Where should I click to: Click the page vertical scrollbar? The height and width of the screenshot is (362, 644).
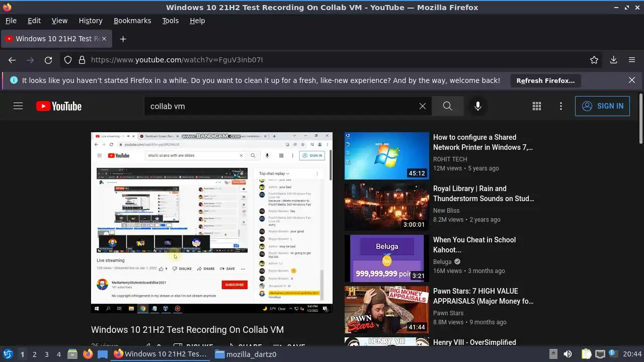(640, 118)
